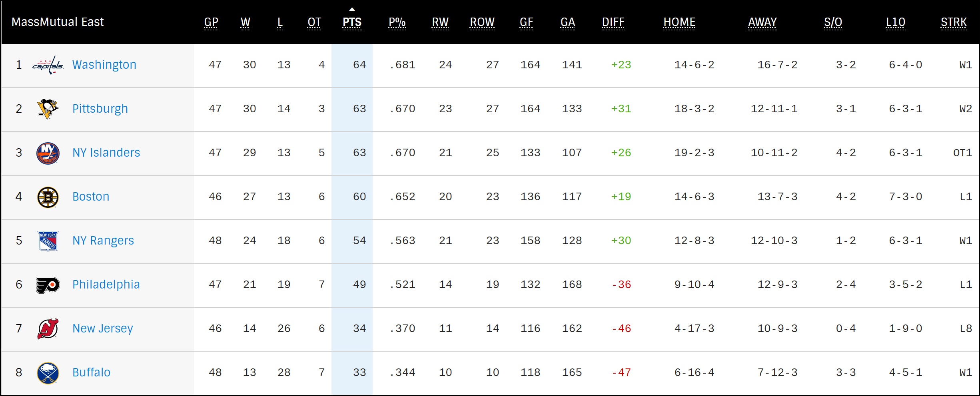This screenshot has width=980, height=396.
Task: Open the Philadelphia team link
Action: [106, 285]
